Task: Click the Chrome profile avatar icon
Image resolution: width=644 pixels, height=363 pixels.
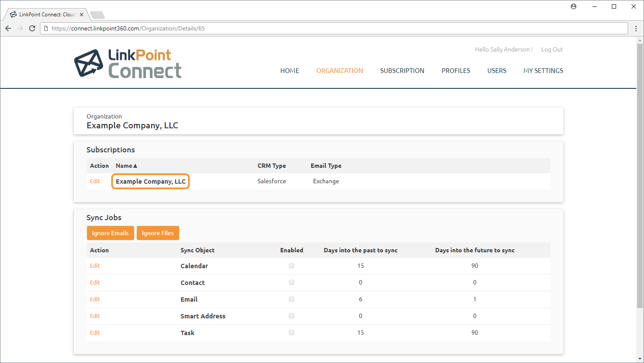Action: tap(574, 6)
